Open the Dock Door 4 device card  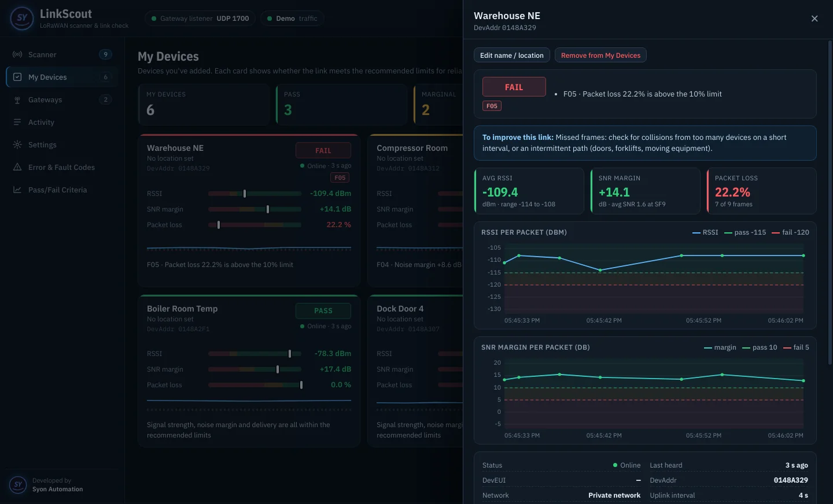(x=415, y=370)
